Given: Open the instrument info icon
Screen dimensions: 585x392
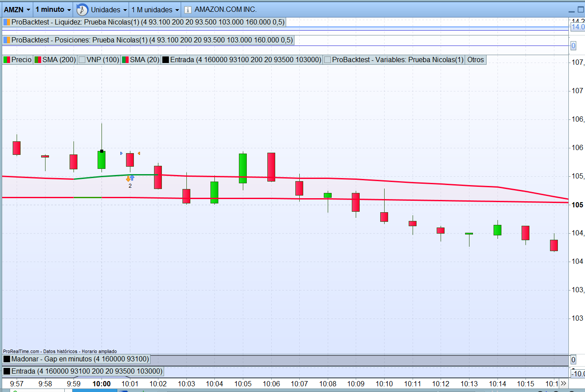Looking at the screenshot, I should [x=188, y=10].
